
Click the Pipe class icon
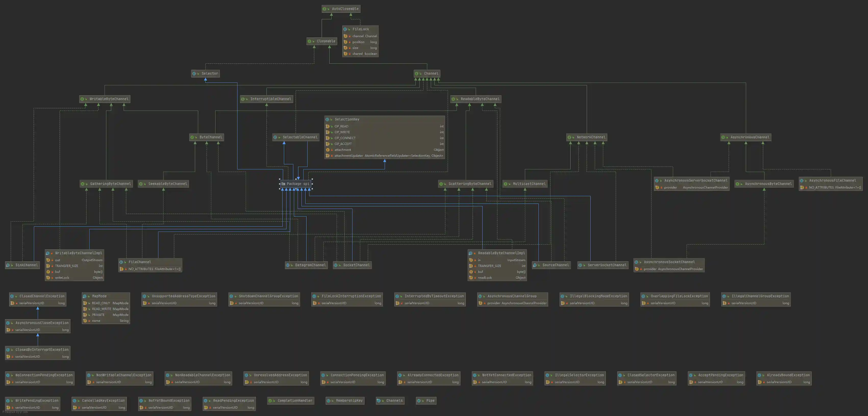pyautogui.click(x=419, y=400)
